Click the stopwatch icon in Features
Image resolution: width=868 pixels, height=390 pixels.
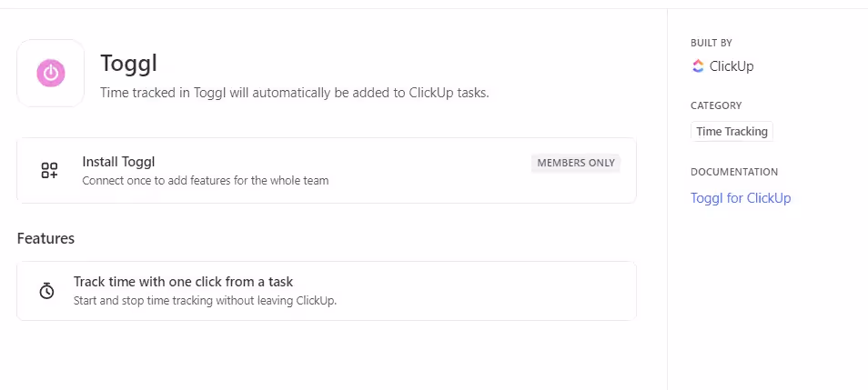coord(47,291)
